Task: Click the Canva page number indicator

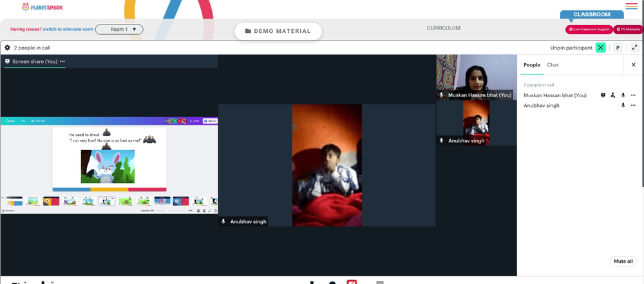Action: pos(147,211)
